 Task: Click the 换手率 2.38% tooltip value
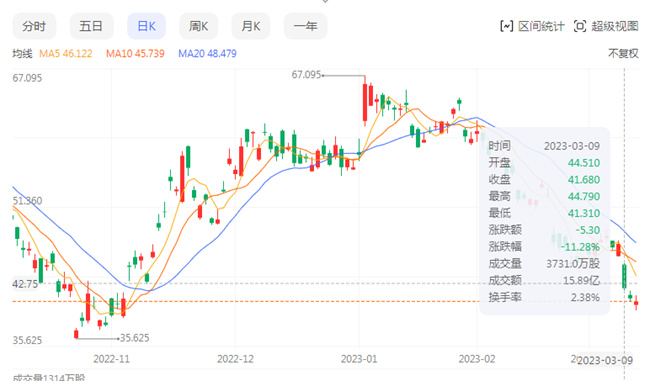585,297
